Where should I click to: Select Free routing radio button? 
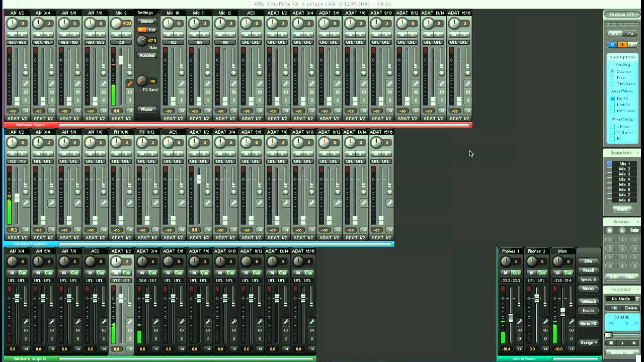click(612, 77)
